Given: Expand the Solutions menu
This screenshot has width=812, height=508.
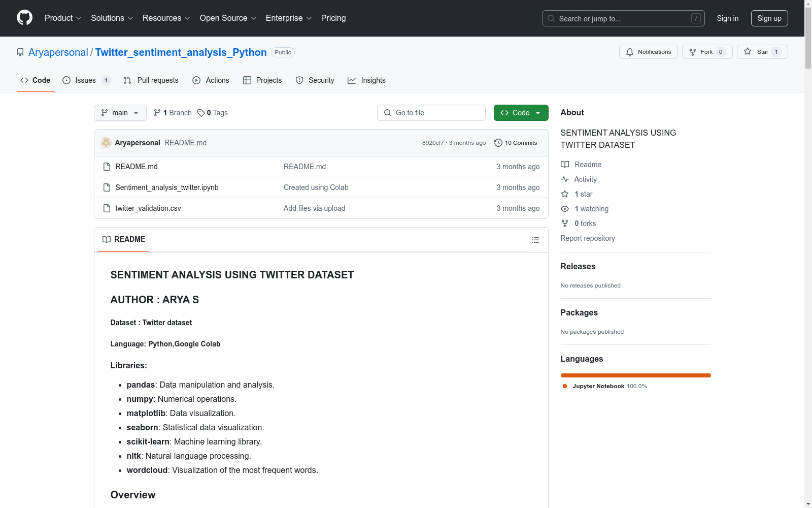Looking at the screenshot, I should (x=112, y=18).
